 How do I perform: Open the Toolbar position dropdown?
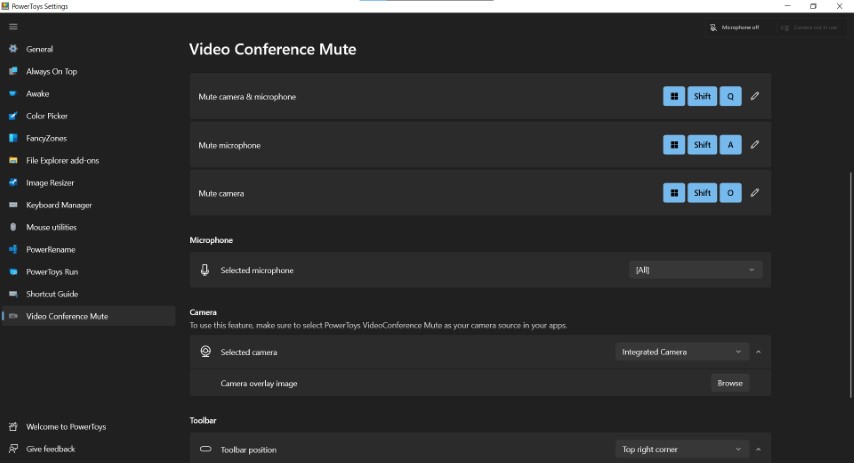(681, 450)
